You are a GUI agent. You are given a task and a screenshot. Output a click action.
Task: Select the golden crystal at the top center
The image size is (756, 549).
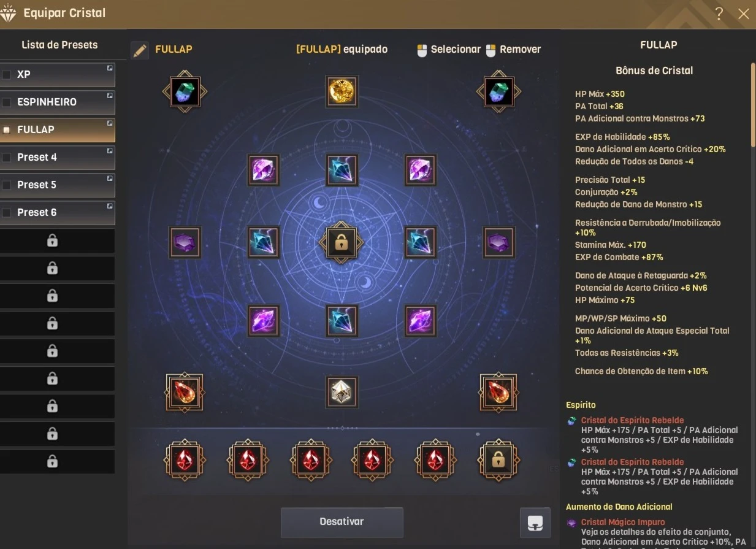tap(342, 91)
